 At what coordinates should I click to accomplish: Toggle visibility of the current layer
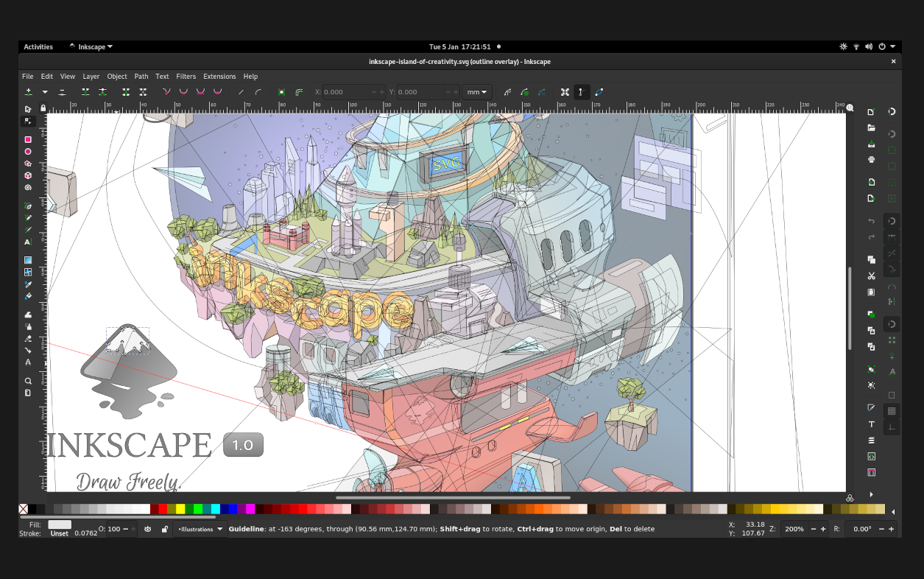pos(147,529)
